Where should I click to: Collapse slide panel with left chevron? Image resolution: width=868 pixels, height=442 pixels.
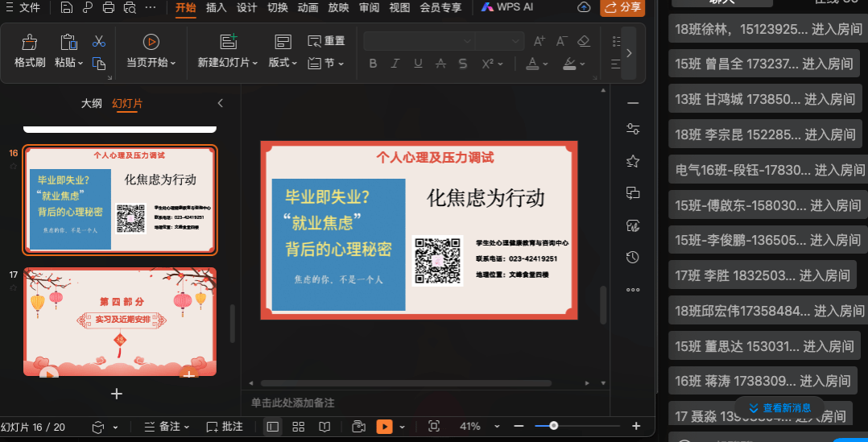click(x=220, y=103)
